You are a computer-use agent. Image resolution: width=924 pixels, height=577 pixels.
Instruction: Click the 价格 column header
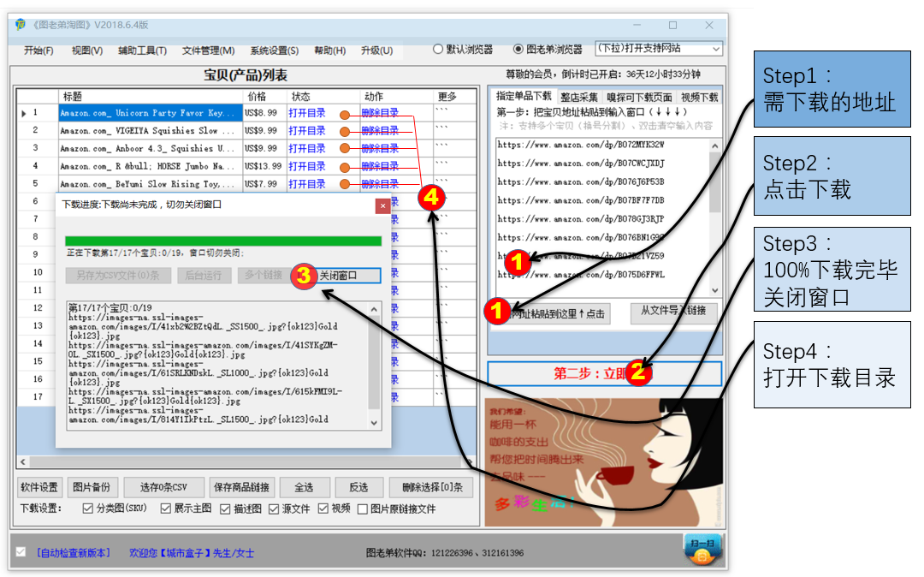point(265,96)
